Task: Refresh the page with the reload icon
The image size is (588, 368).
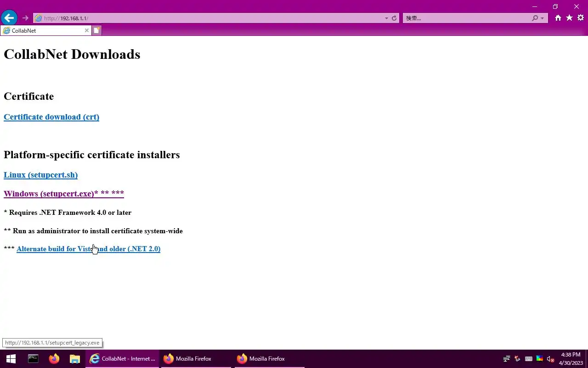Action: point(394,18)
